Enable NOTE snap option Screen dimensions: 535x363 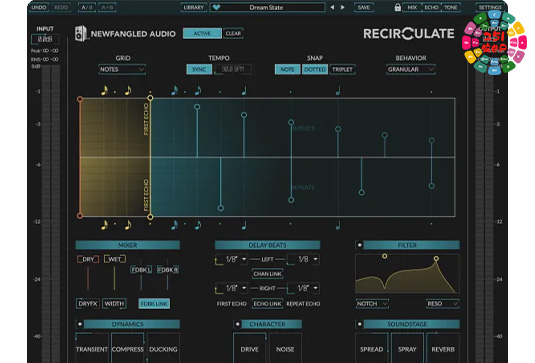(287, 69)
